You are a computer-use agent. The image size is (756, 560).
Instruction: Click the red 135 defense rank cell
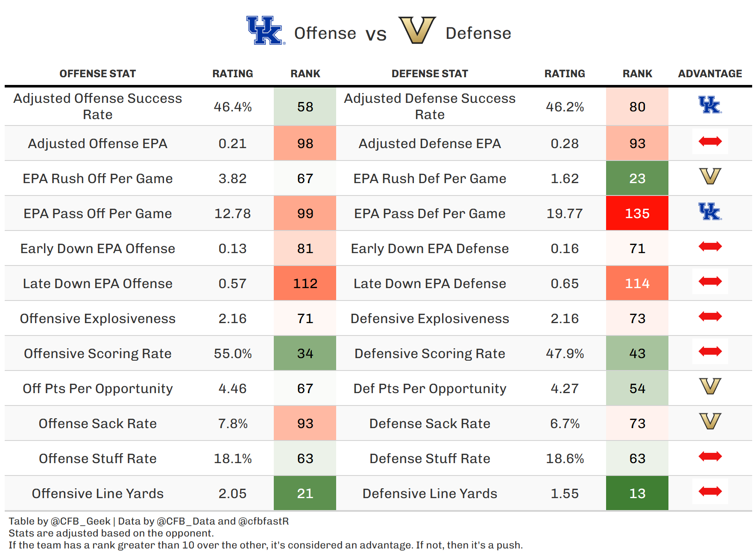coord(637,213)
